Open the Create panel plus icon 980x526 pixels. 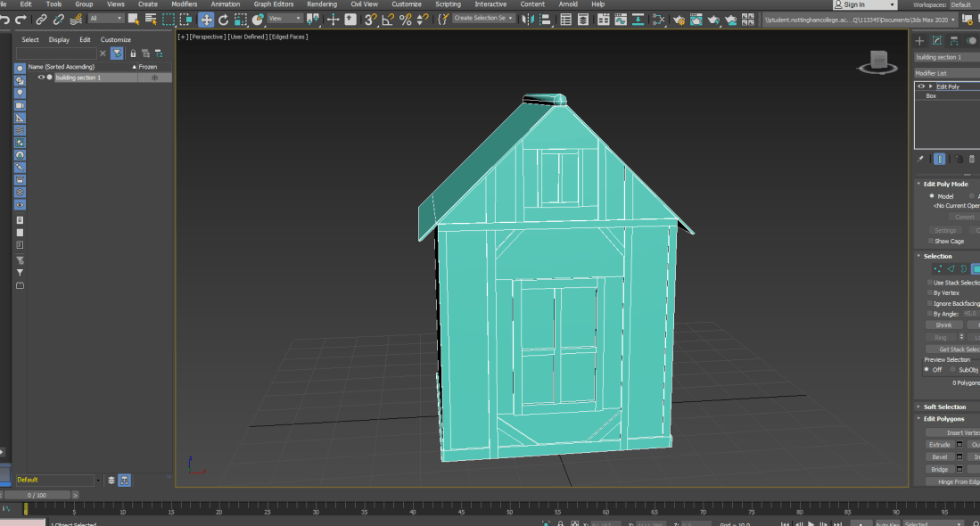click(919, 40)
